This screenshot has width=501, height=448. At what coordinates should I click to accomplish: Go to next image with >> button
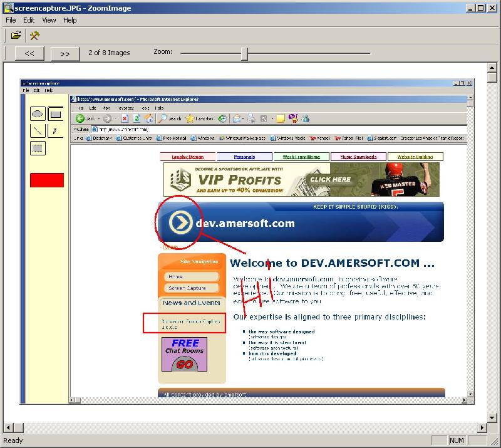(65, 53)
